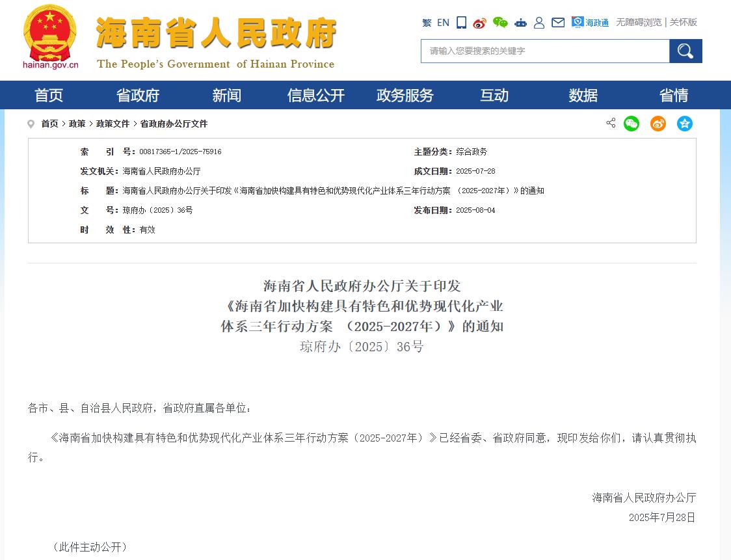This screenshot has height=560, width=731.
Task: Switch to Traditional Chinese with 繁
Action: 427,23
